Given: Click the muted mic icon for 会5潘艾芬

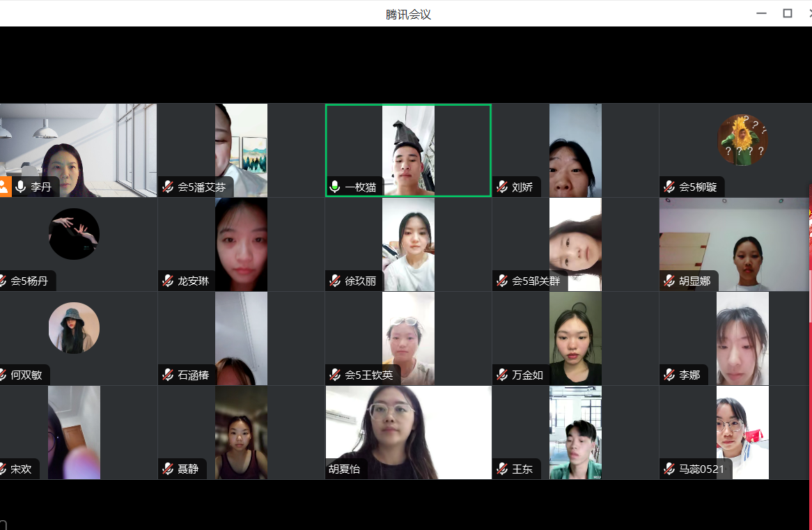Looking at the screenshot, I should tap(168, 187).
